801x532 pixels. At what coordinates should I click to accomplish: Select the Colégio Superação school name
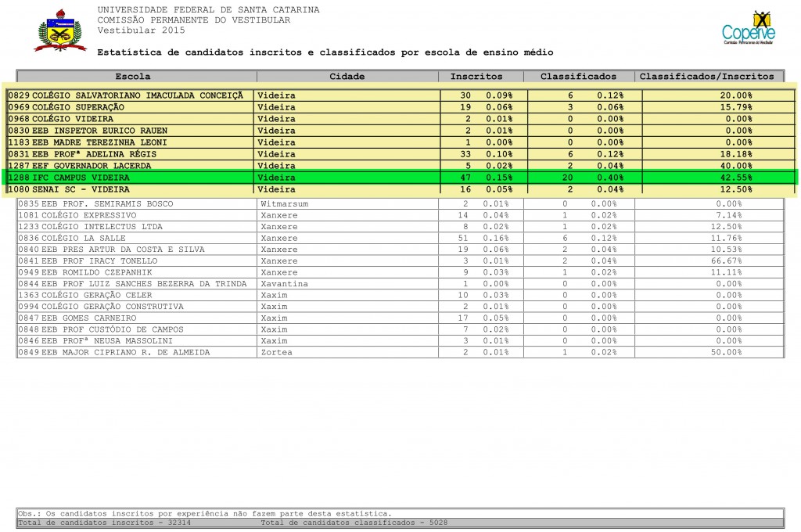click(x=77, y=107)
